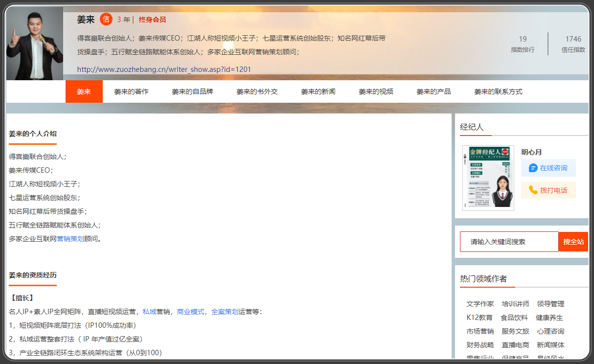Select the 姜来 home tab

(84, 91)
